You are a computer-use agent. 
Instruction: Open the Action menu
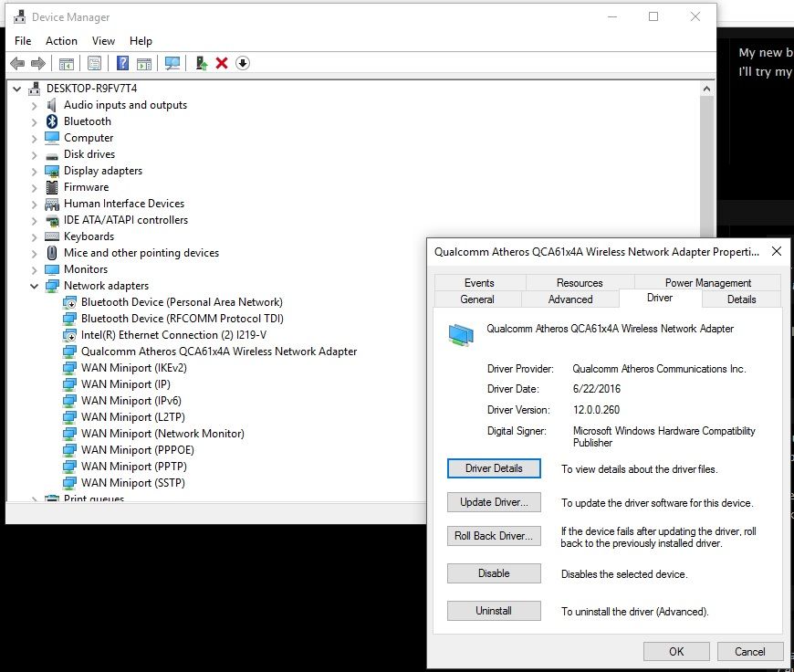click(x=61, y=40)
